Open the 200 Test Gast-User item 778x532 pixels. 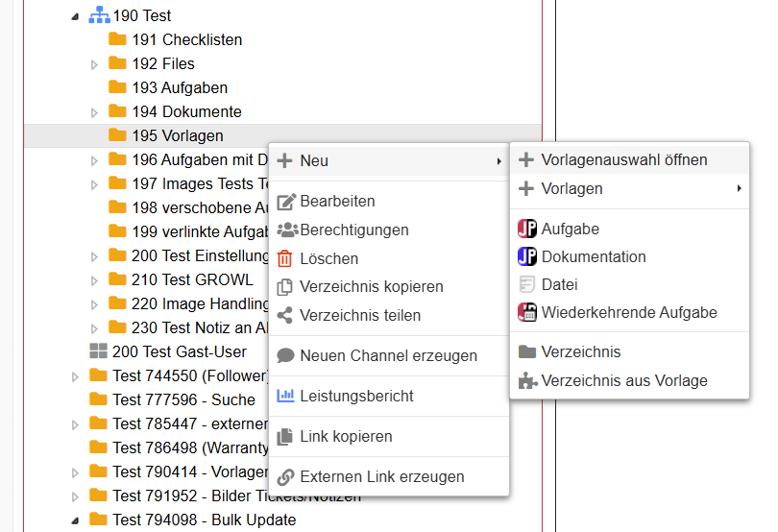click(179, 351)
